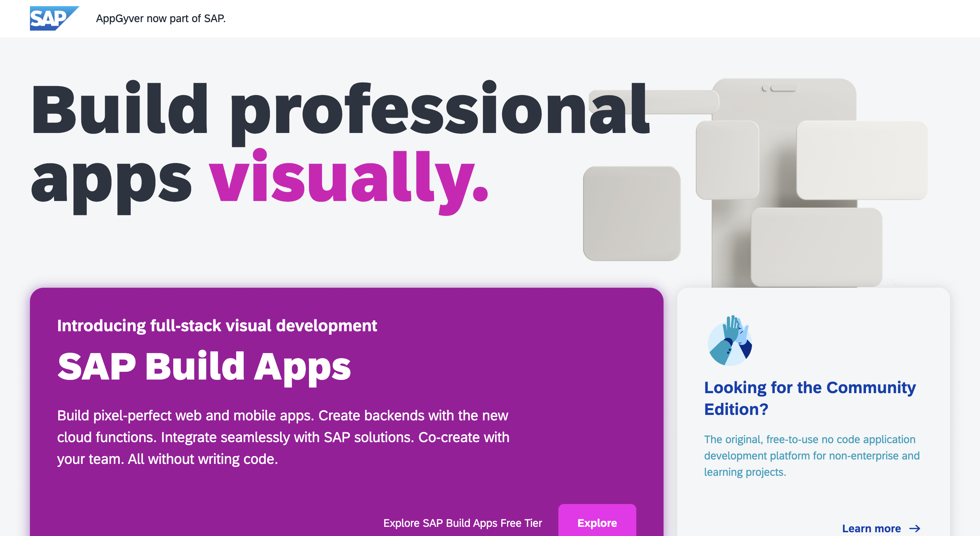
Task: Click 'Explore SAP Build Apps Free Tier' text
Action: coord(462,523)
